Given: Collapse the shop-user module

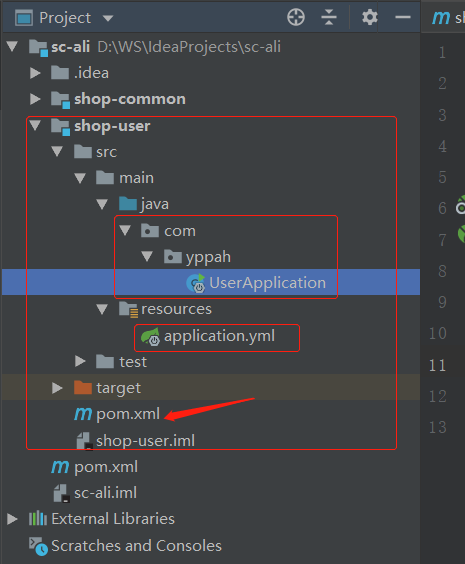Looking at the screenshot, I should click(x=35, y=125).
